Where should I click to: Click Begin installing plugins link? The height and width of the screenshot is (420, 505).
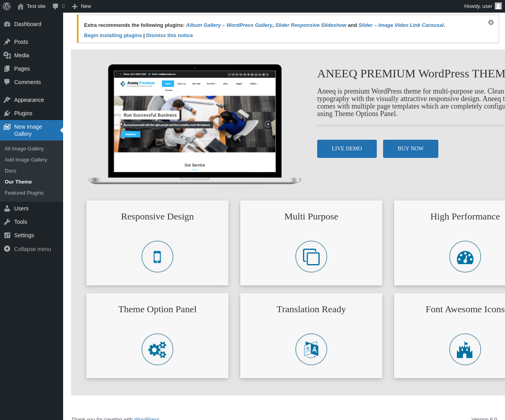pyautogui.click(x=113, y=36)
